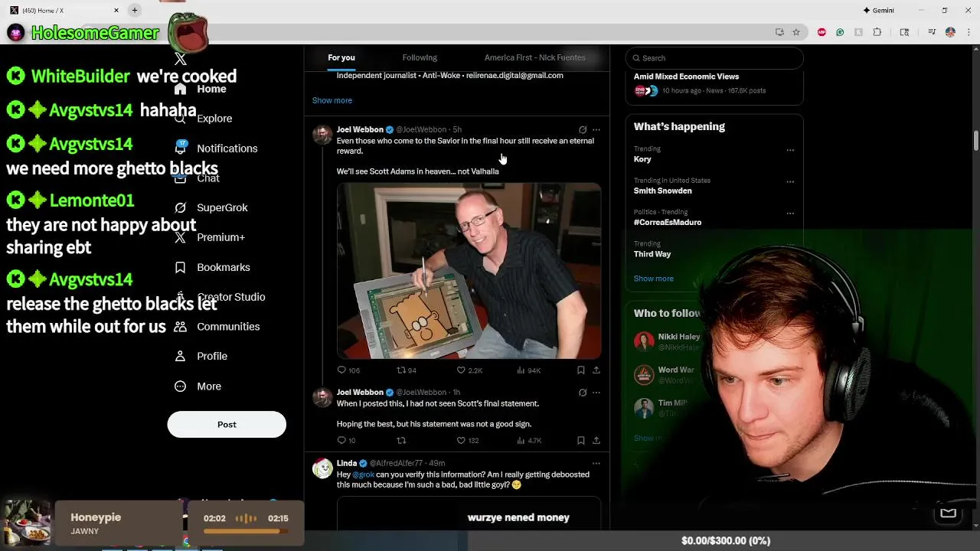Open the More menu in sidebar
Viewport: 980px width, 551px height.
pos(198,386)
